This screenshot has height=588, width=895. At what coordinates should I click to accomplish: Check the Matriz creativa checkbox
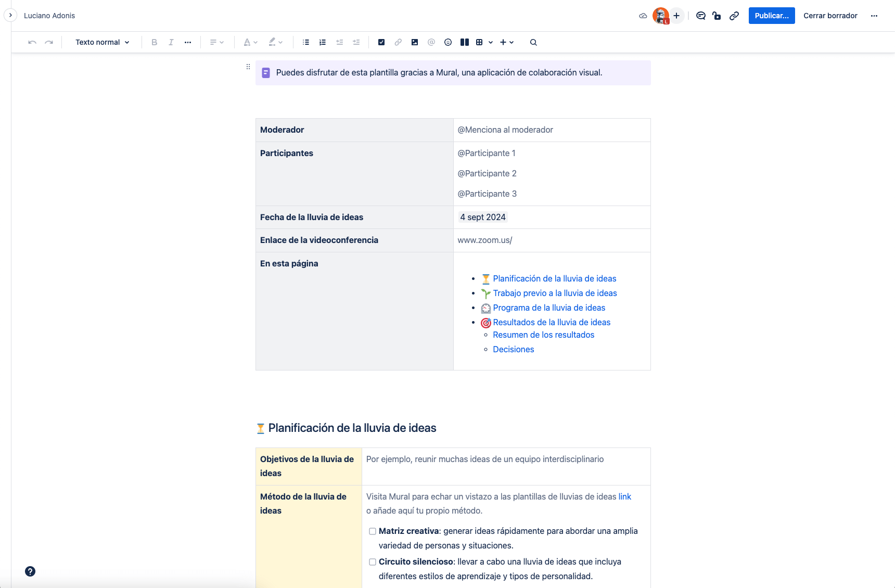point(372,531)
